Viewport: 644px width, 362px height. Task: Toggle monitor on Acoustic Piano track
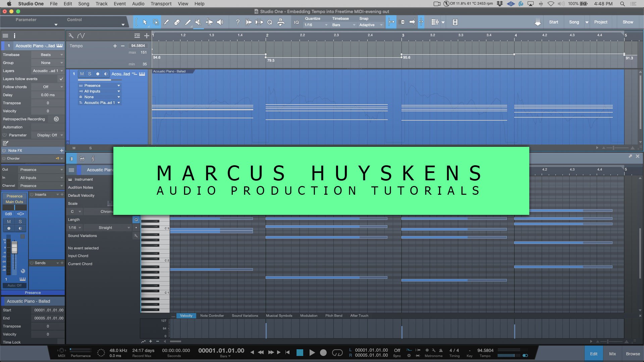pos(106,74)
